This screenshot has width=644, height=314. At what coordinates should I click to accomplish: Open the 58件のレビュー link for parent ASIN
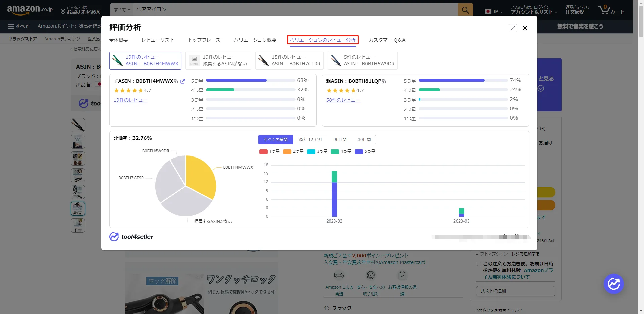(343, 100)
